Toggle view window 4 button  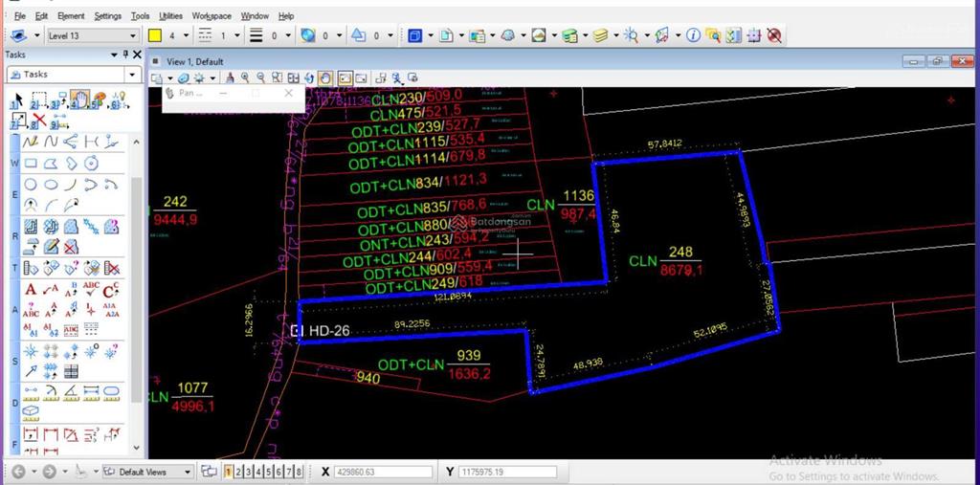(258, 472)
